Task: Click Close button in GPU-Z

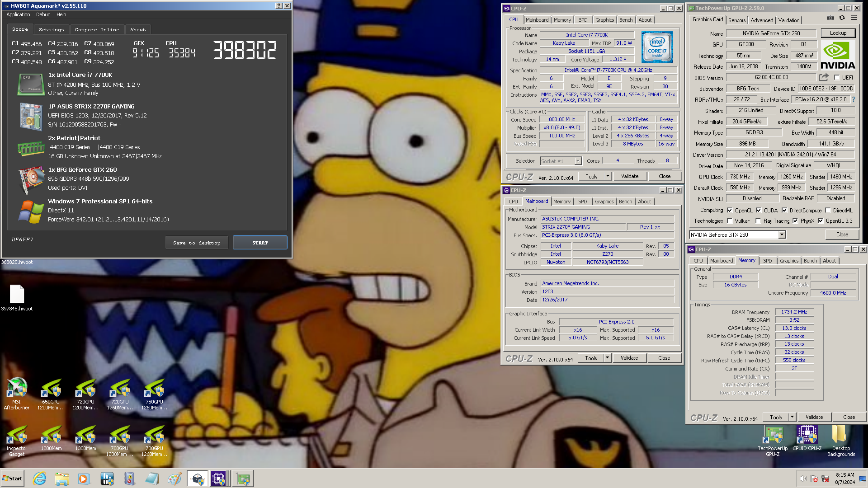Action: tap(842, 235)
